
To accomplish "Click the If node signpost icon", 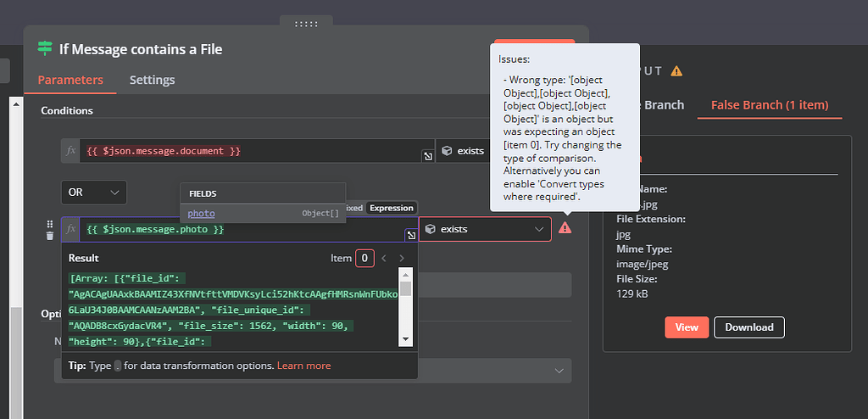I will 45,49.
